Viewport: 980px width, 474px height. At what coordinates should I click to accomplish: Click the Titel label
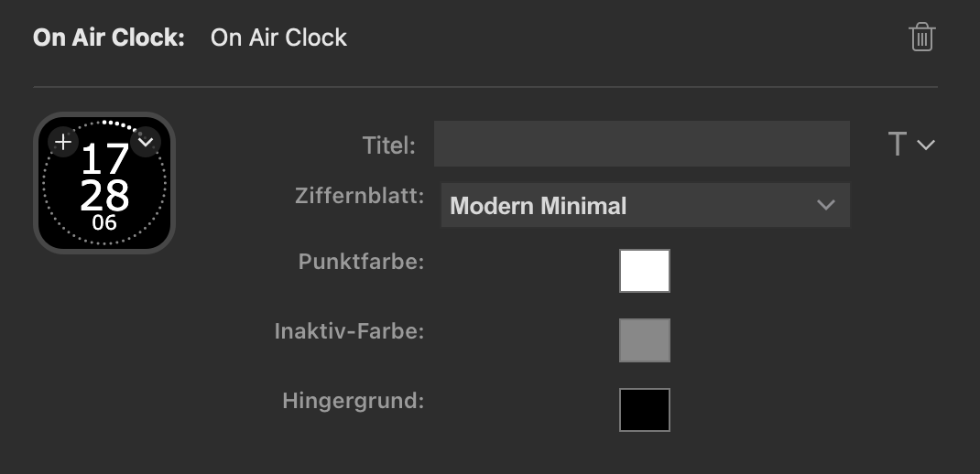[388, 145]
